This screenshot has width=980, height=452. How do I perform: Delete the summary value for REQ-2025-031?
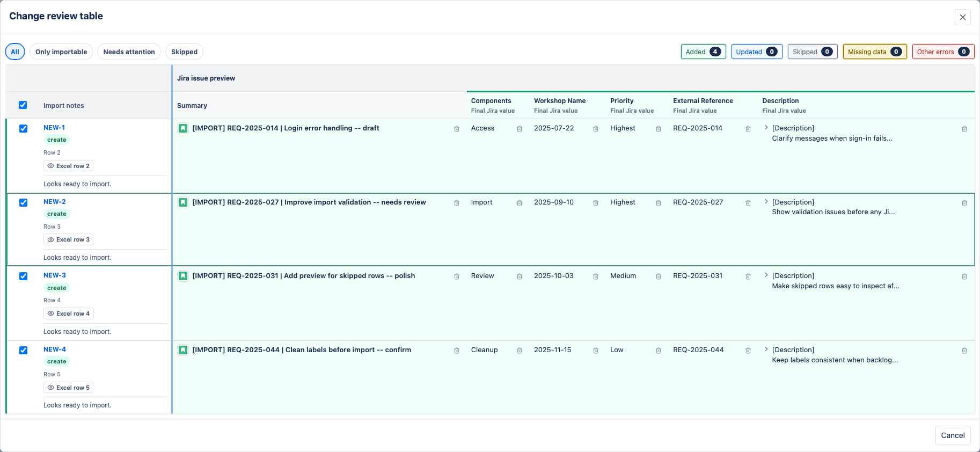[x=457, y=276]
